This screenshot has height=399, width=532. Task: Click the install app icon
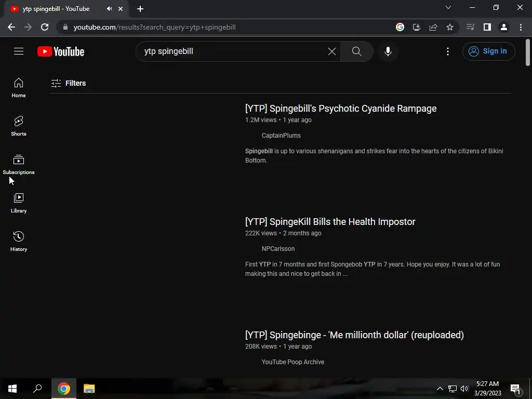(x=417, y=27)
